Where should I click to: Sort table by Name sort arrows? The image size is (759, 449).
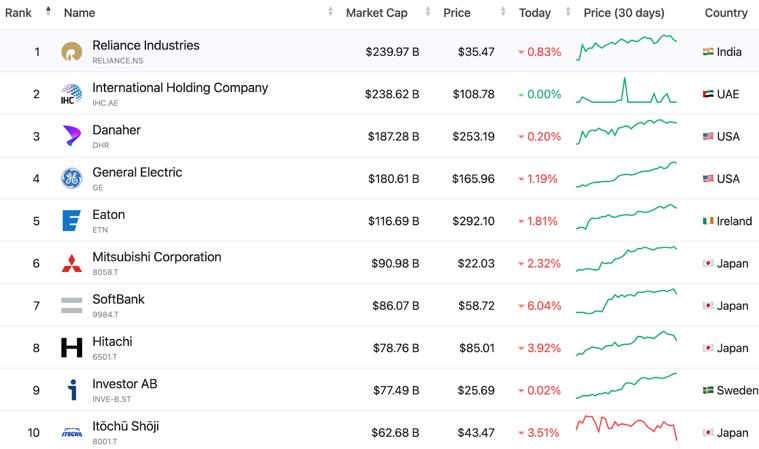(x=330, y=13)
